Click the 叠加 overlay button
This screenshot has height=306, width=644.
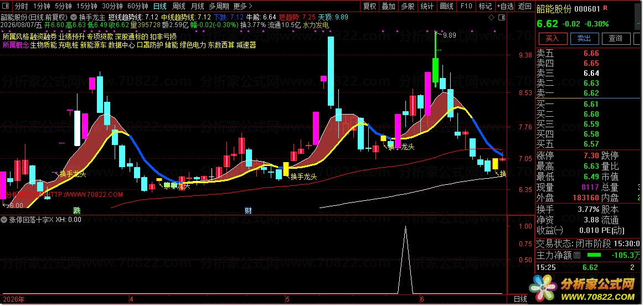tap(389, 6)
